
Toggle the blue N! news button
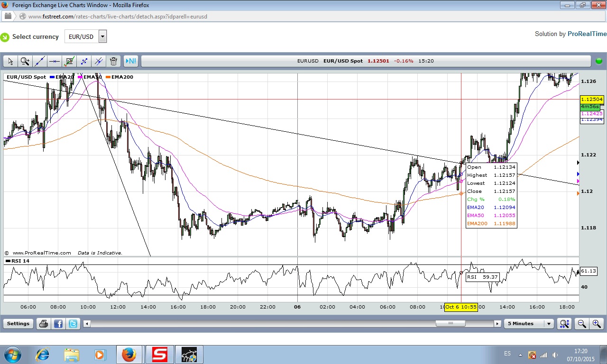(130, 61)
